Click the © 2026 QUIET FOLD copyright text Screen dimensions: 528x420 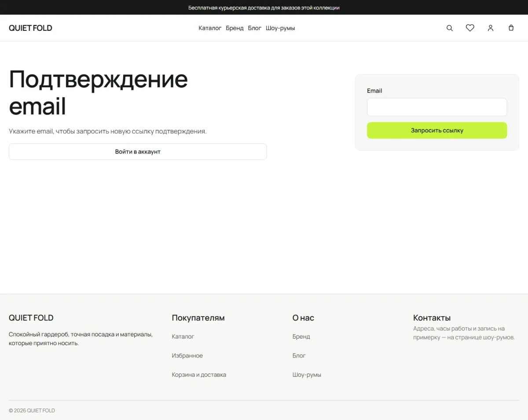(x=32, y=410)
